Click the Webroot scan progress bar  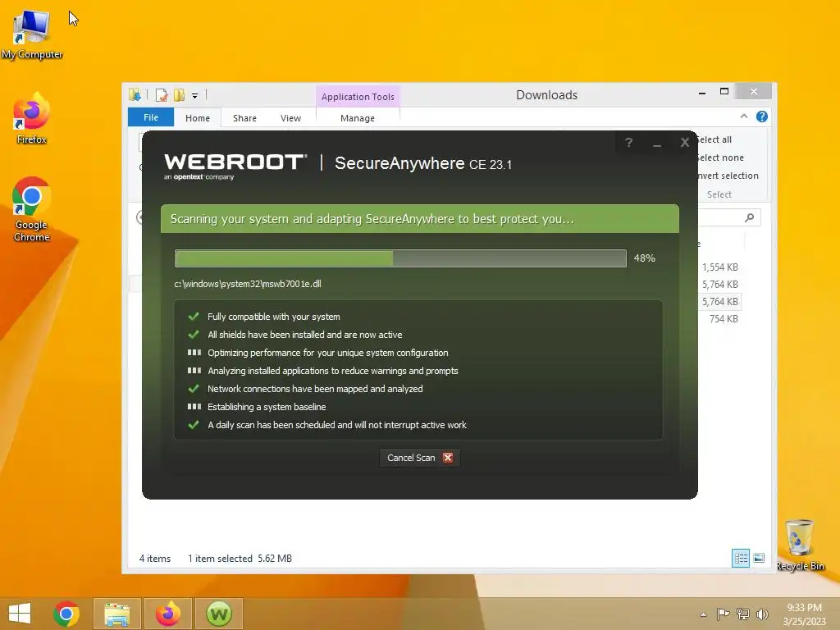400,258
